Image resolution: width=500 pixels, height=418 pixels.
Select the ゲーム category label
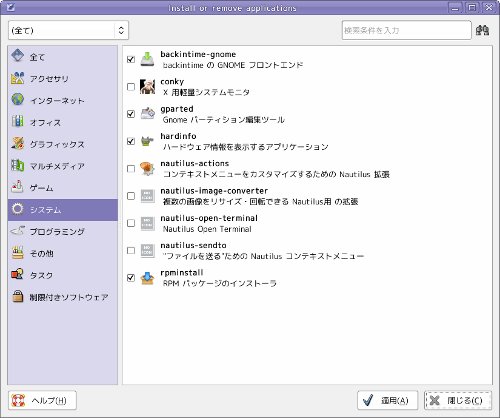coord(41,188)
